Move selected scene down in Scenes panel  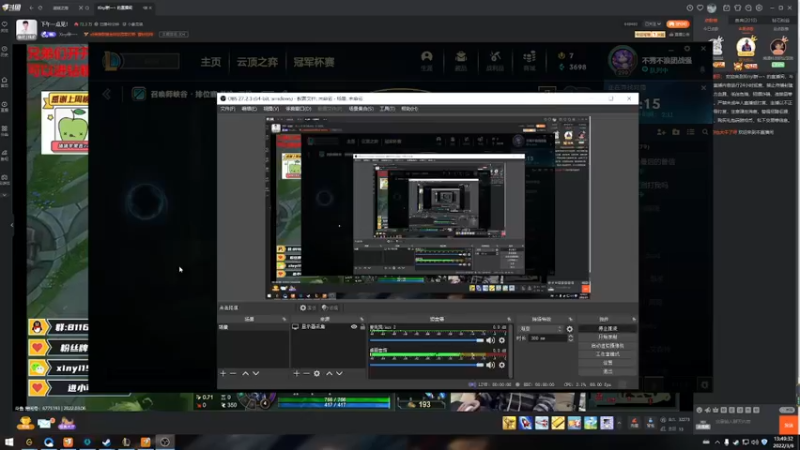(x=256, y=373)
